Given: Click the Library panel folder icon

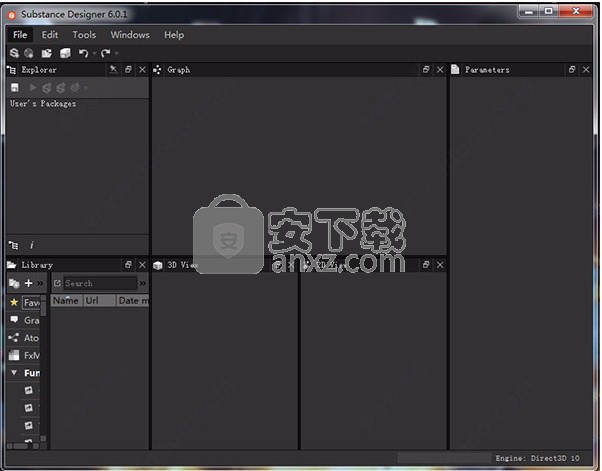Looking at the screenshot, I should tap(12, 265).
